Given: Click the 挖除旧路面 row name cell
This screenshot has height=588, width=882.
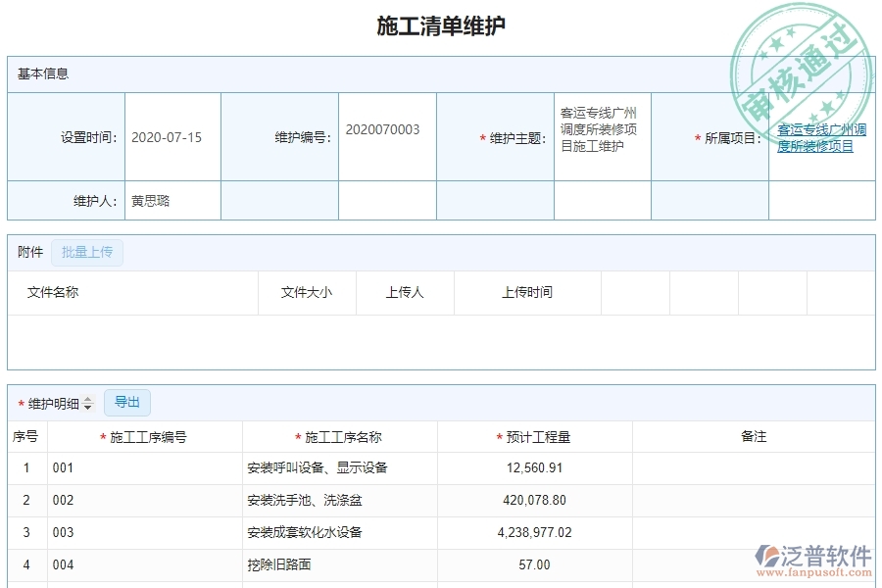Looking at the screenshot, I should (x=339, y=565).
